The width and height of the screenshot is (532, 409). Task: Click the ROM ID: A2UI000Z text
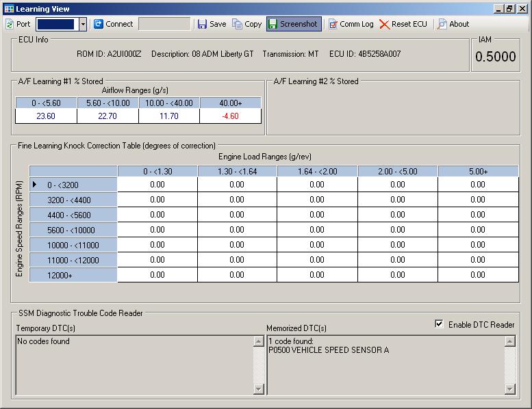pos(109,54)
